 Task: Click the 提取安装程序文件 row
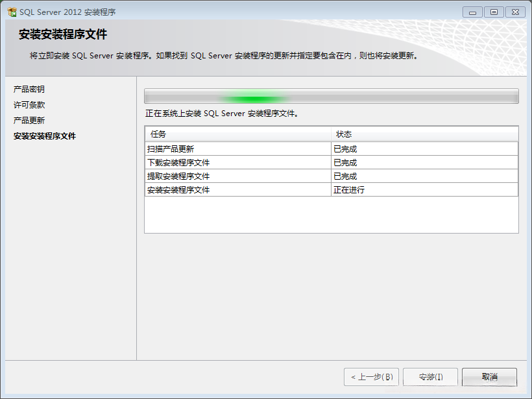coord(195,176)
